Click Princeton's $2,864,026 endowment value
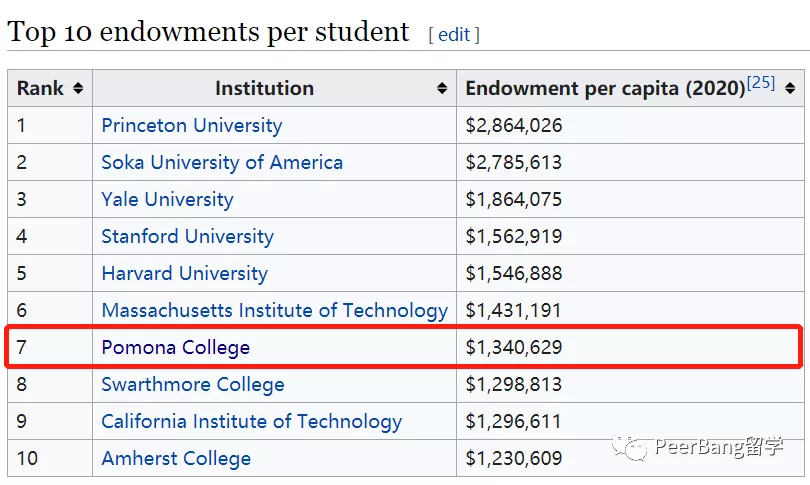 coord(514,126)
